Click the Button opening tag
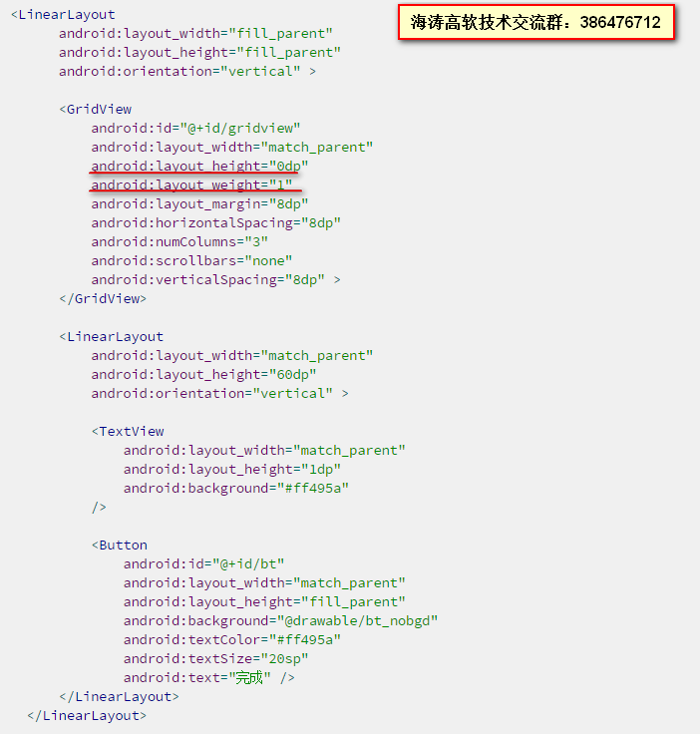The width and height of the screenshot is (700, 734). pyautogui.click(x=120, y=545)
